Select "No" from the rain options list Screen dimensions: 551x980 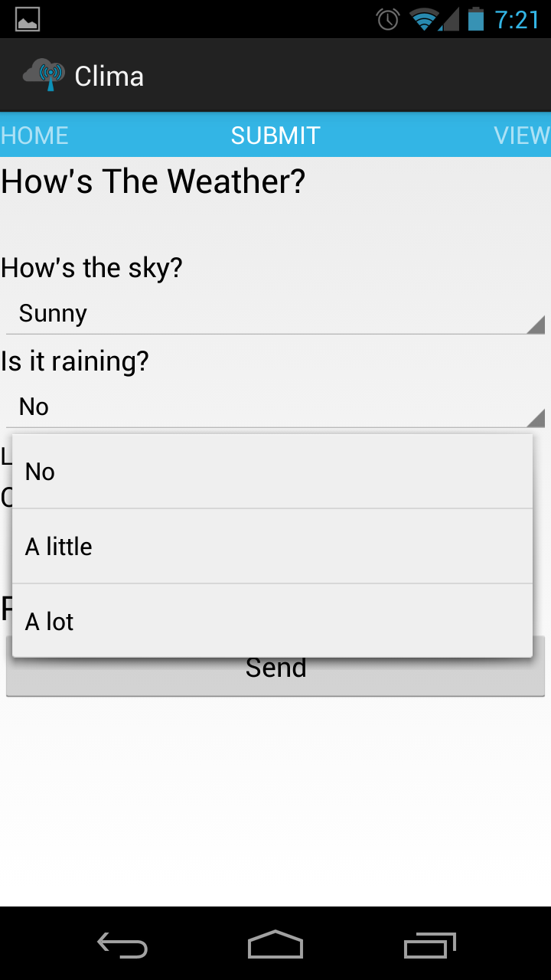point(272,472)
